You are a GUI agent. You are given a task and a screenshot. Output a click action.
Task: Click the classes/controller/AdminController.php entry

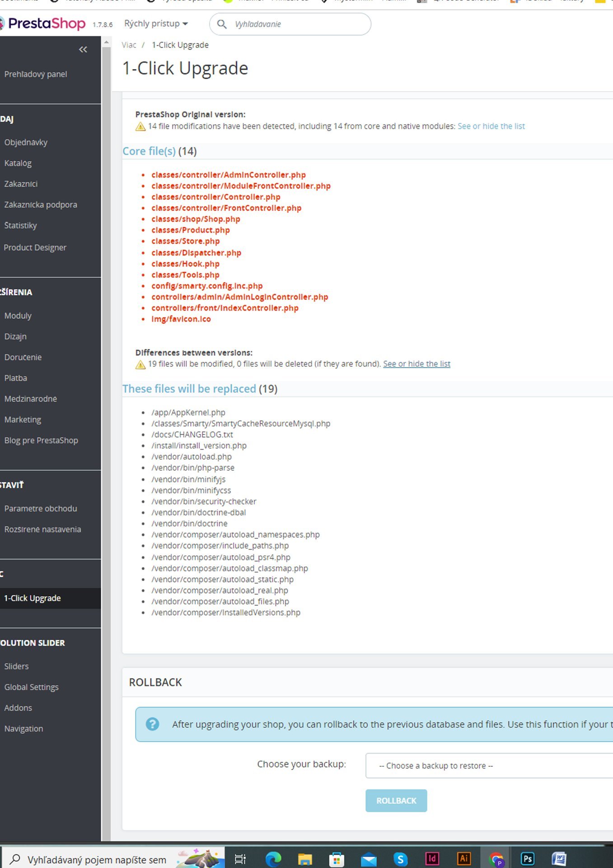(x=229, y=175)
